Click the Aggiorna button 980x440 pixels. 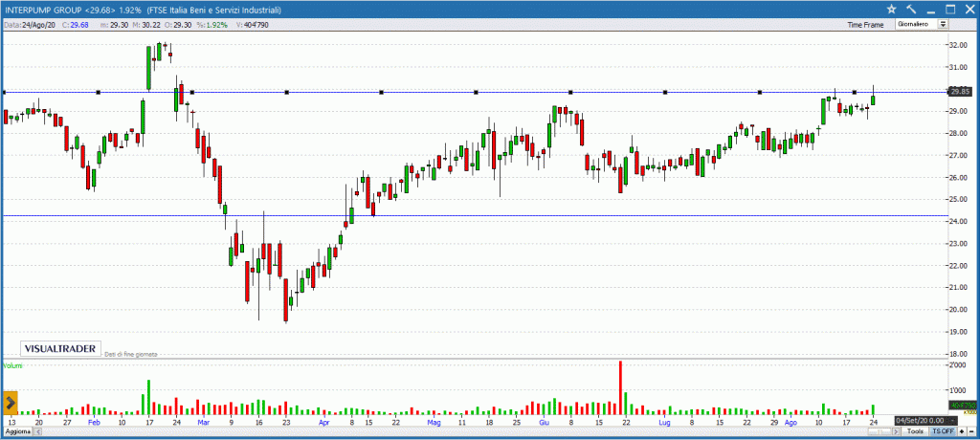pyautogui.click(x=17, y=432)
